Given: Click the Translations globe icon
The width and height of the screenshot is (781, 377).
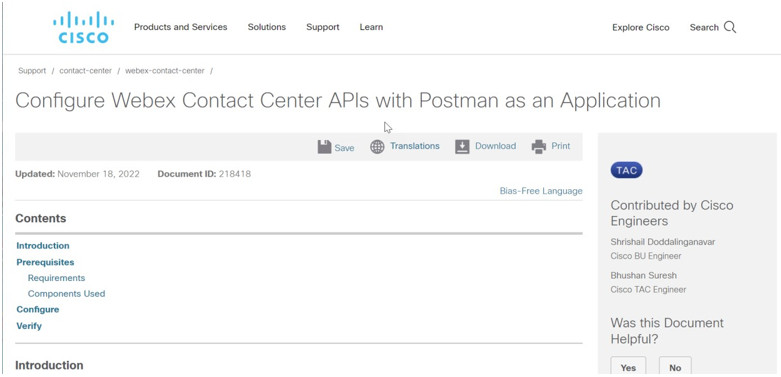Looking at the screenshot, I should 377,147.
